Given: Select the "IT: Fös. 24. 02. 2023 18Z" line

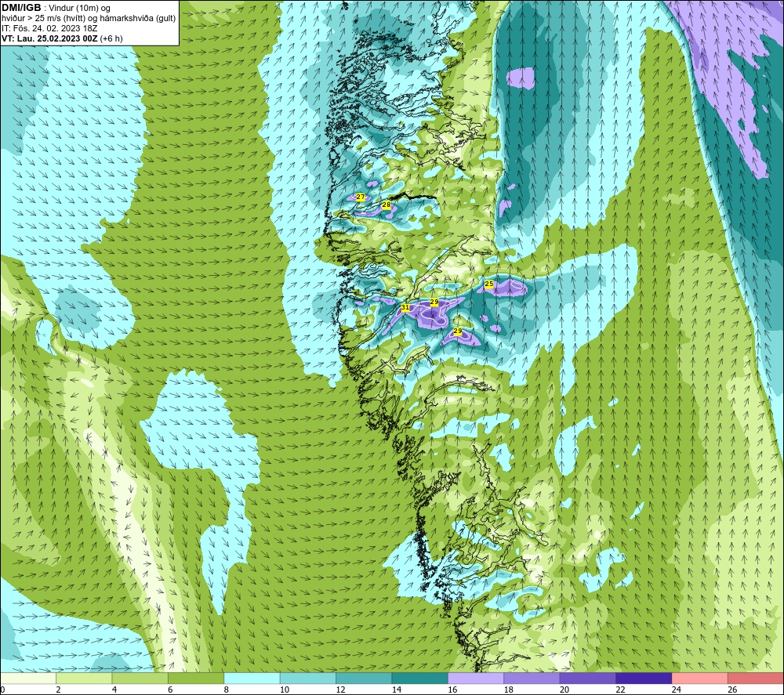Looking at the screenshot, I should (49, 28).
